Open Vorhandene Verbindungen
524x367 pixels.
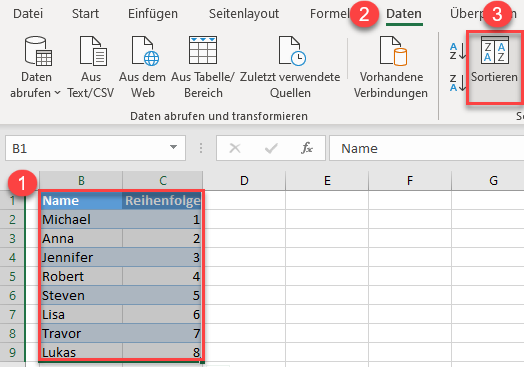(x=391, y=67)
